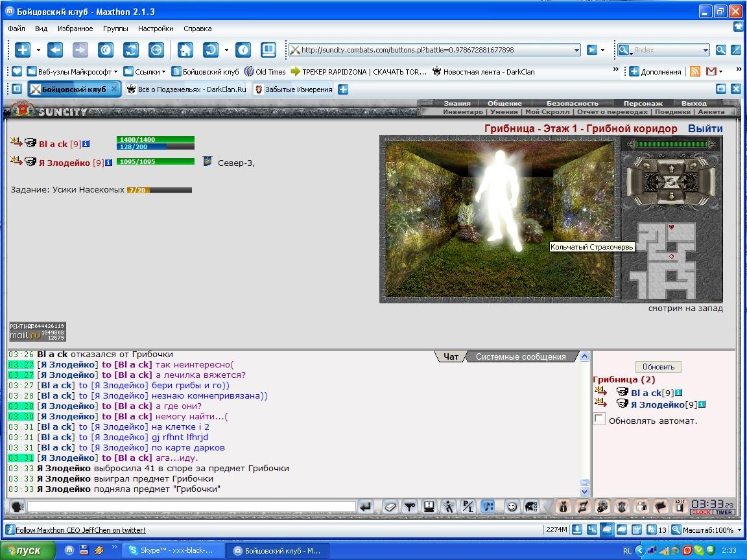Click the info icon next to Bl a ck [9] top
The image size is (747, 560).
pos(86,143)
